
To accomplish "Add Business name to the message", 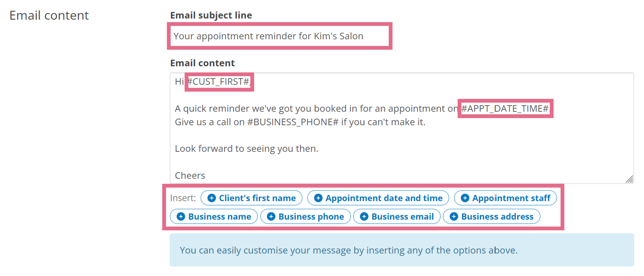I will [214, 217].
